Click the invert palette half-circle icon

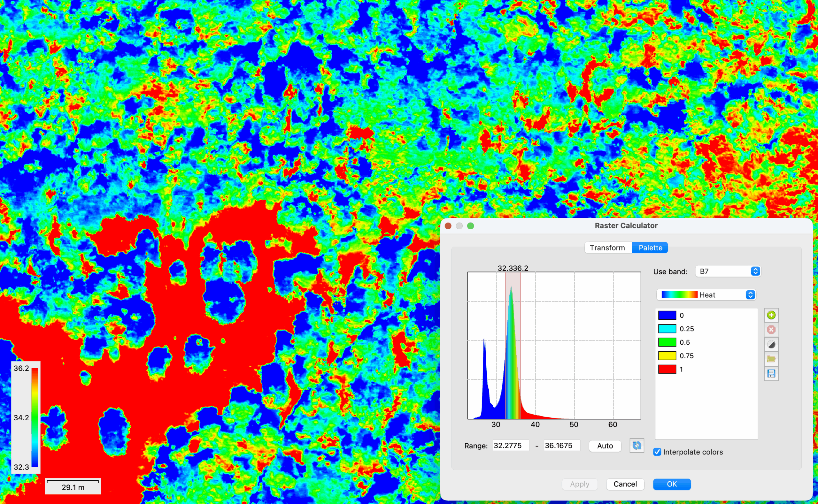click(771, 344)
